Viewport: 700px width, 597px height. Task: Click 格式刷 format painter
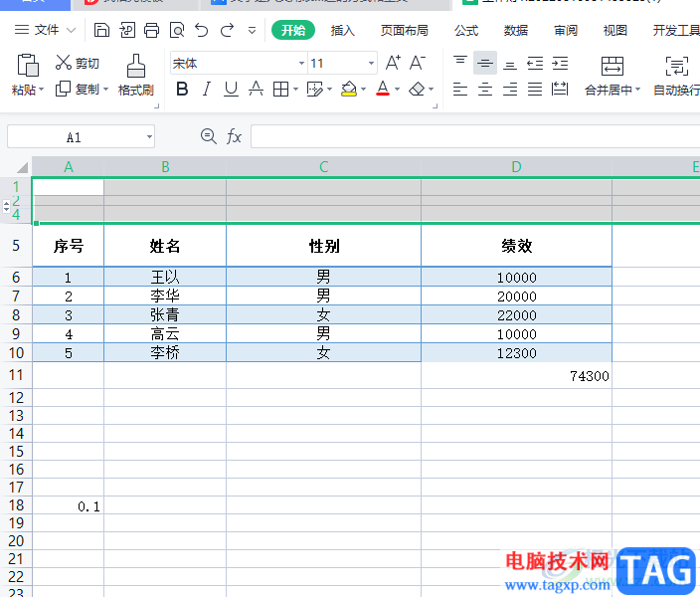point(135,75)
